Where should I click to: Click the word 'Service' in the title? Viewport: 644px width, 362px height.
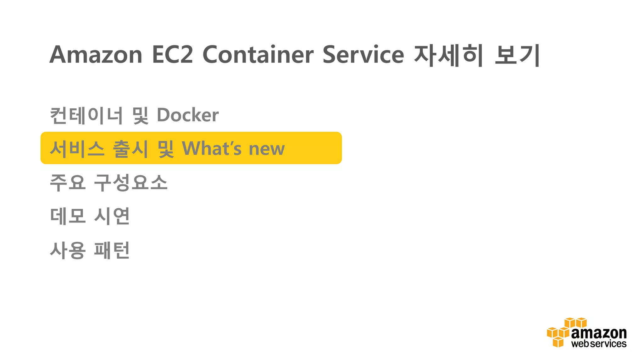(363, 55)
